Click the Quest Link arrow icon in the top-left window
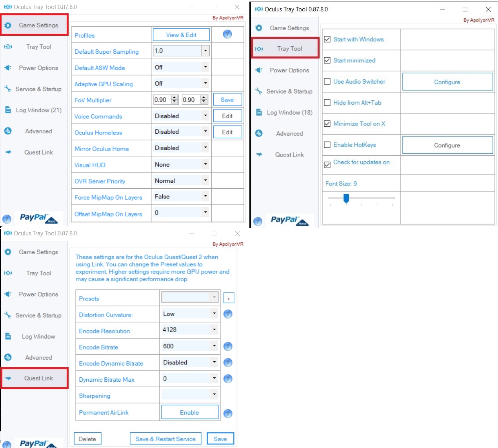This screenshot has height=448, width=498. [x=8, y=152]
